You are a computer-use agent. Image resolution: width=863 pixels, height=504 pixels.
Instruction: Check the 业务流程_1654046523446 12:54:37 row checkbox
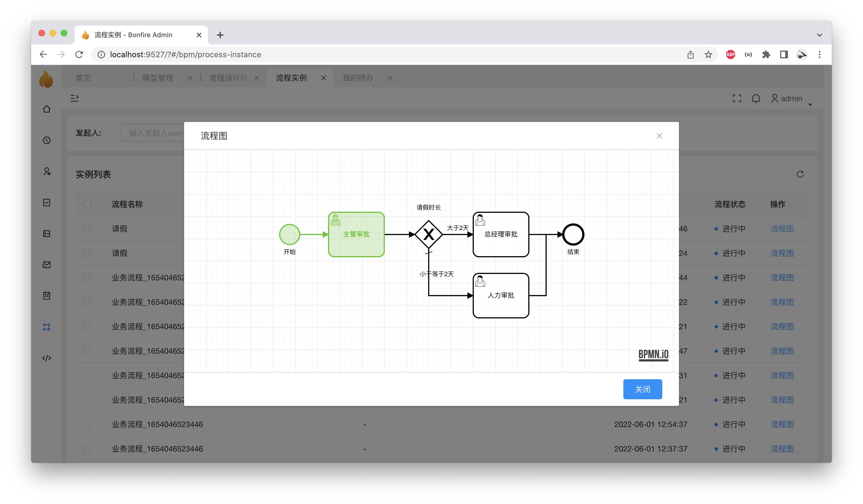tap(87, 424)
